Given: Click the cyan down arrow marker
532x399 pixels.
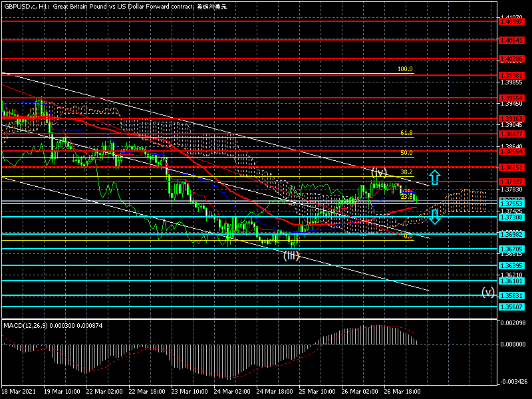Looking at the screenshot, I should tap(434, 215).
